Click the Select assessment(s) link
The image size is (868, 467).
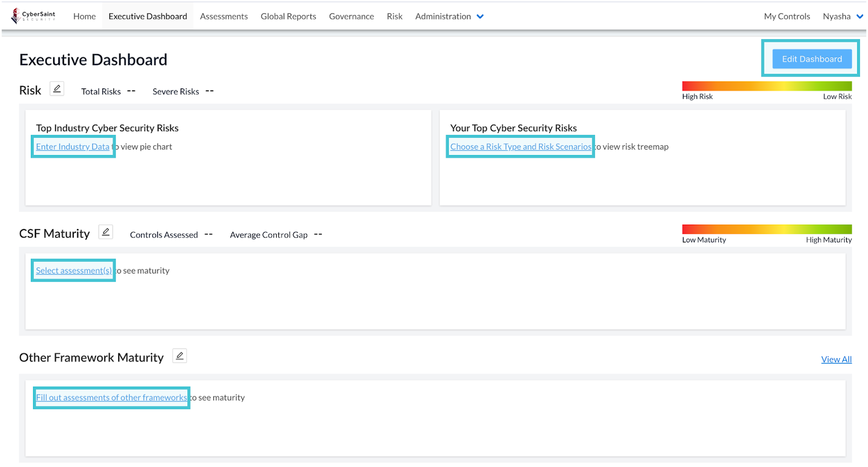[x=74, y=270]
